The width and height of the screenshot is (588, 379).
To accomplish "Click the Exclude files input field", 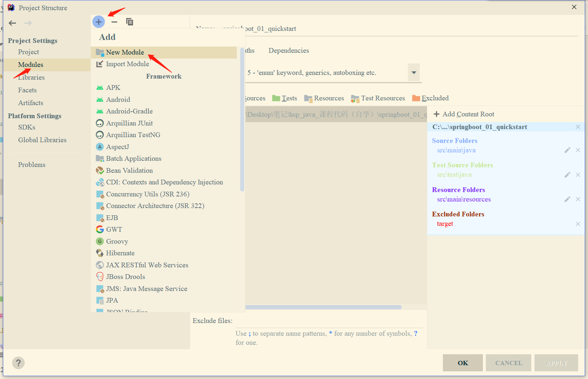I will pos(329,321).
